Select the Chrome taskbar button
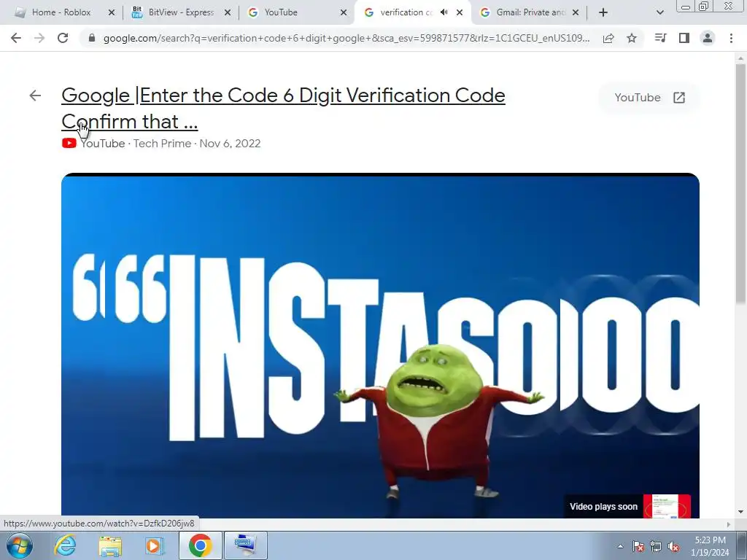Image resolution: width=747 pixels, height=560 pixels. [x=200, y=545]
